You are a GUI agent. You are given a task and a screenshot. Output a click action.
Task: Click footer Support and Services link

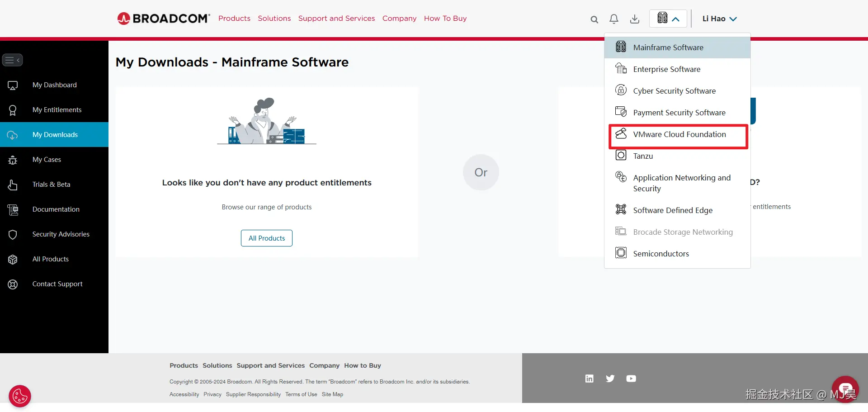click(x=271, y=365)
